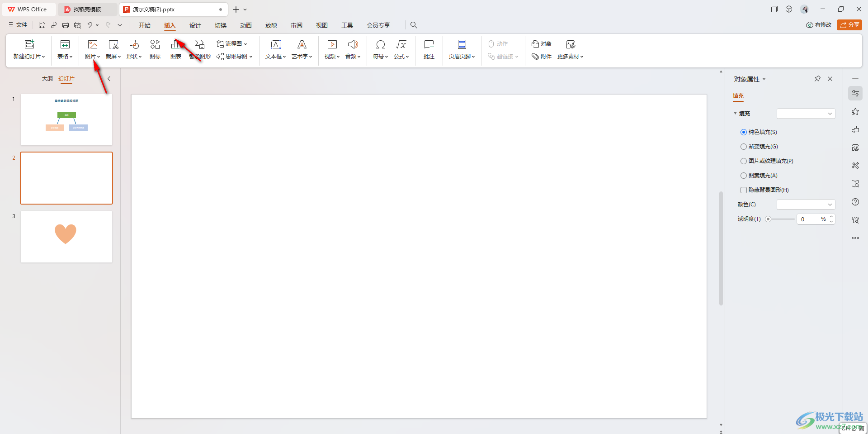Expand quick access toolbar customization arrow

tap(120, 25)
